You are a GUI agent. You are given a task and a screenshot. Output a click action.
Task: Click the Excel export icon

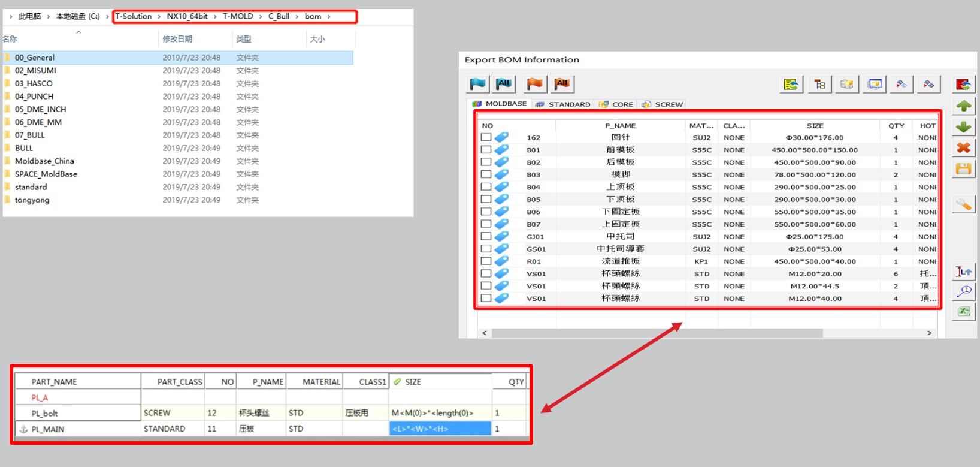[963, 311]
